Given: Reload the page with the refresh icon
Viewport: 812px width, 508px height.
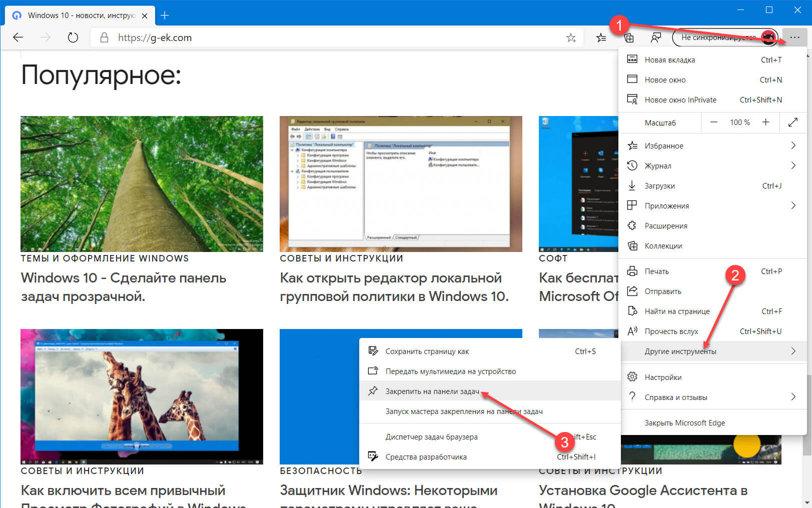Looking at the screenshot, I should (73, 37).
